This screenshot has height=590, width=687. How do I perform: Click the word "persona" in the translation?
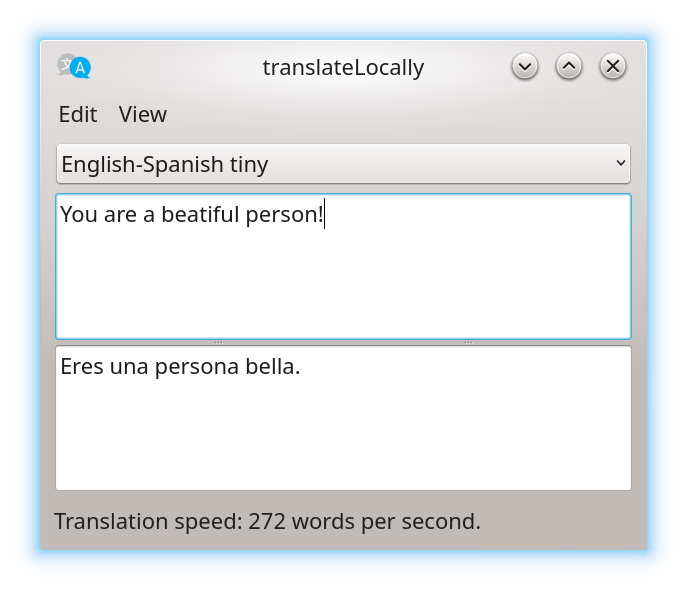197,367
